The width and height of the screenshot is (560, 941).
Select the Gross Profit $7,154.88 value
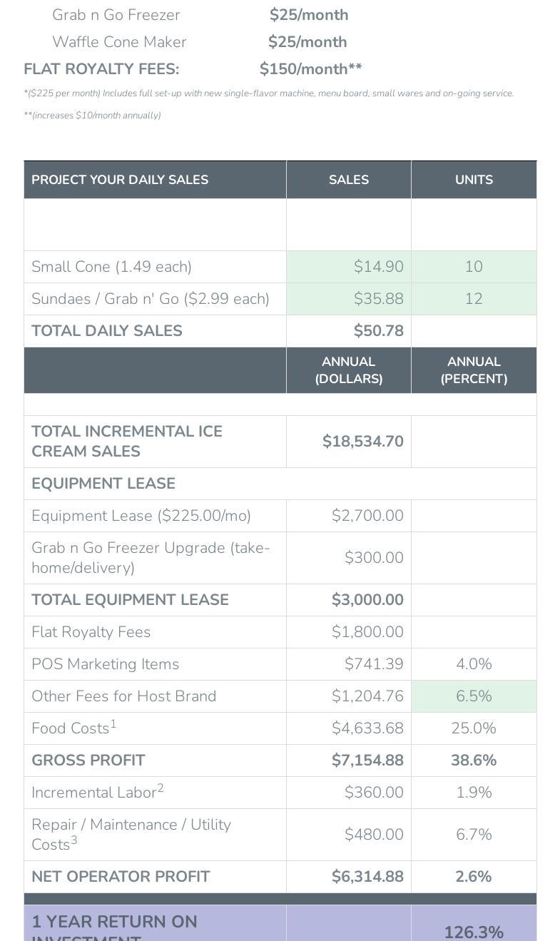(x=367, y=761)
